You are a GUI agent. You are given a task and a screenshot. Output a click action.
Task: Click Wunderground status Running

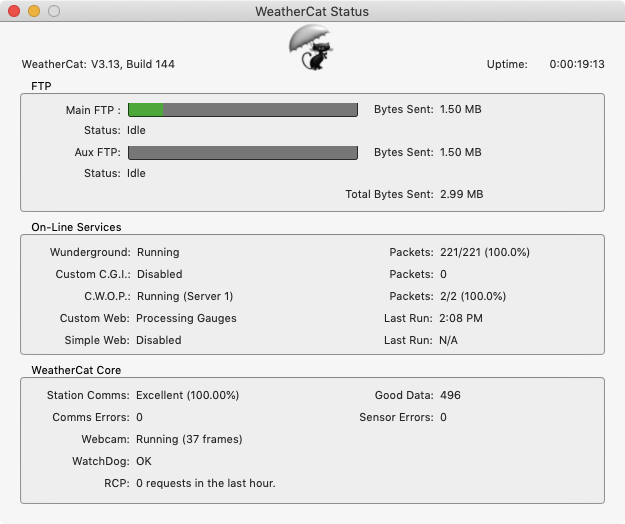(158, 252)
